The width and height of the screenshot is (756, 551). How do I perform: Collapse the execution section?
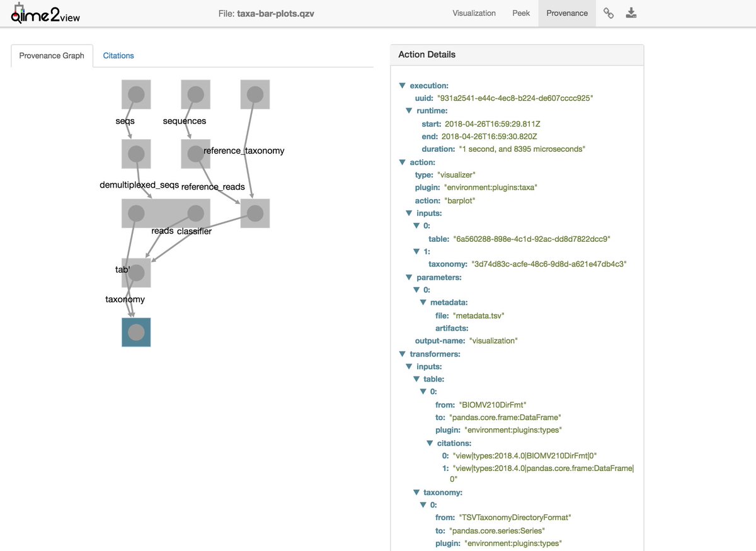pos(403,86)
